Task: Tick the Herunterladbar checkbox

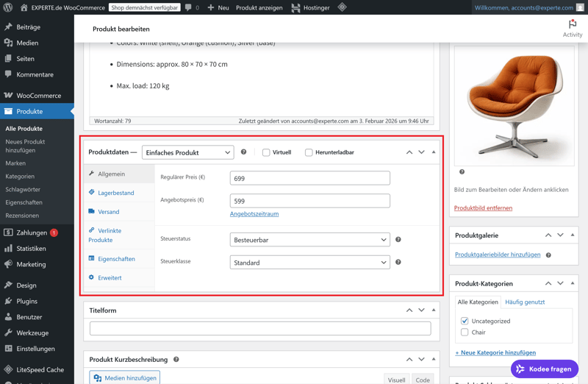Action: pos(309,152)
